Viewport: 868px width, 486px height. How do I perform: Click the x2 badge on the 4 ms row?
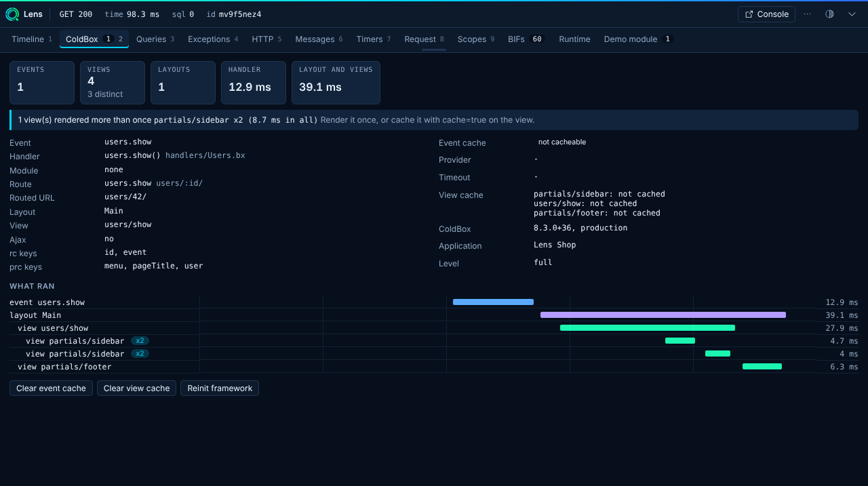[x=140, y=354]
